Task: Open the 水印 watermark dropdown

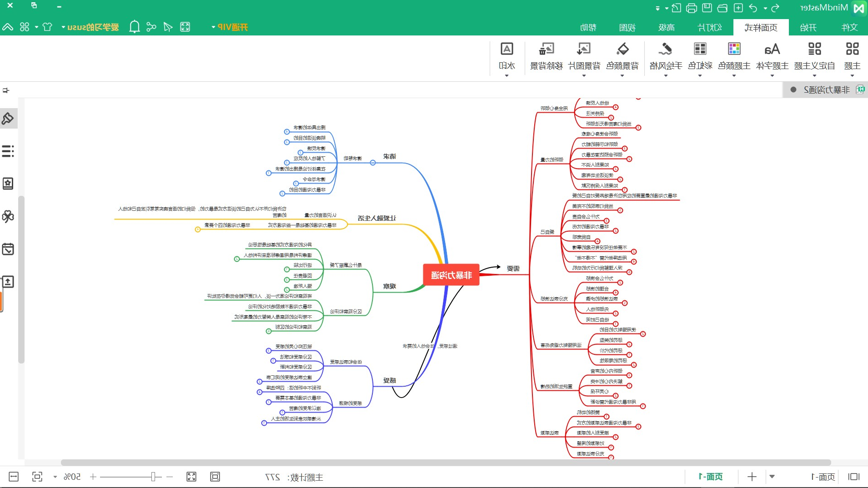Action: (x=507, y=59)
